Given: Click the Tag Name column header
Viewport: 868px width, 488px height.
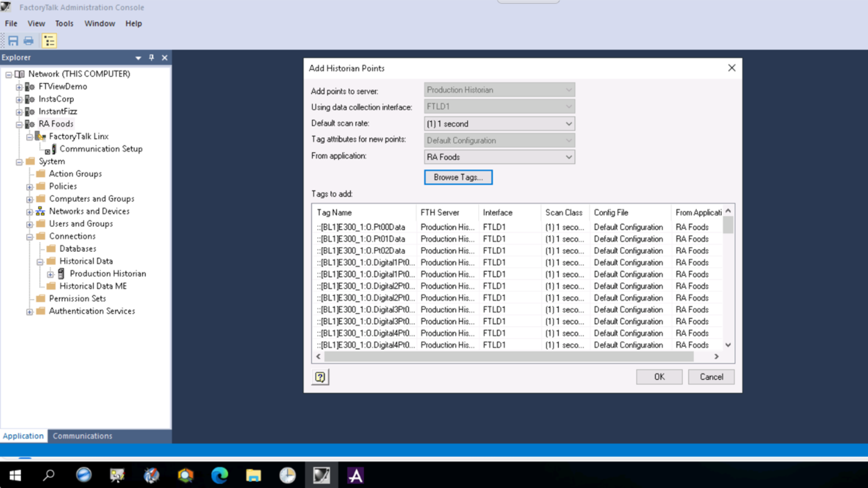Looking at the screenshot, I should tap(365, 213).
